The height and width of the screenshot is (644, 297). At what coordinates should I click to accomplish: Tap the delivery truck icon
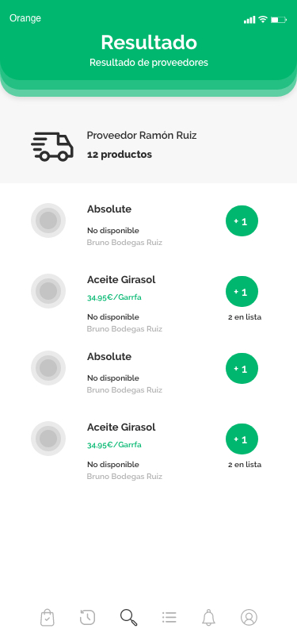(52, 147)
